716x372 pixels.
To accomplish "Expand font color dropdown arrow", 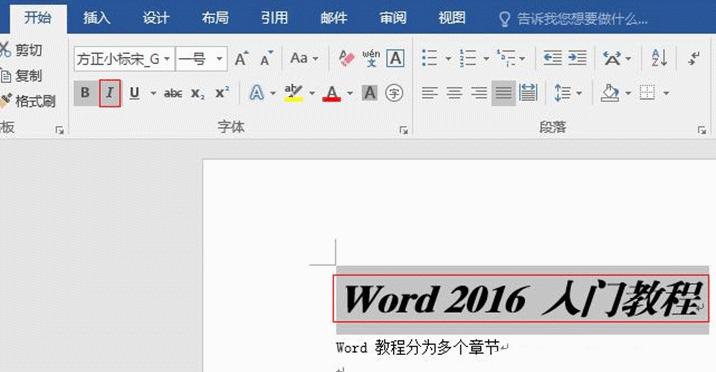I will click(350, 94).
